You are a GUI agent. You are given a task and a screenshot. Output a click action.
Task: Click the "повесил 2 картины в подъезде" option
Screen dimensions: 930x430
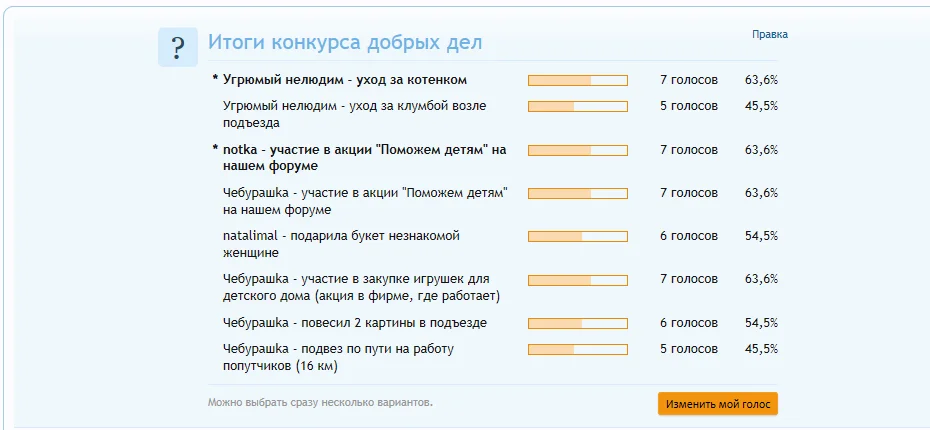(355, 323)
